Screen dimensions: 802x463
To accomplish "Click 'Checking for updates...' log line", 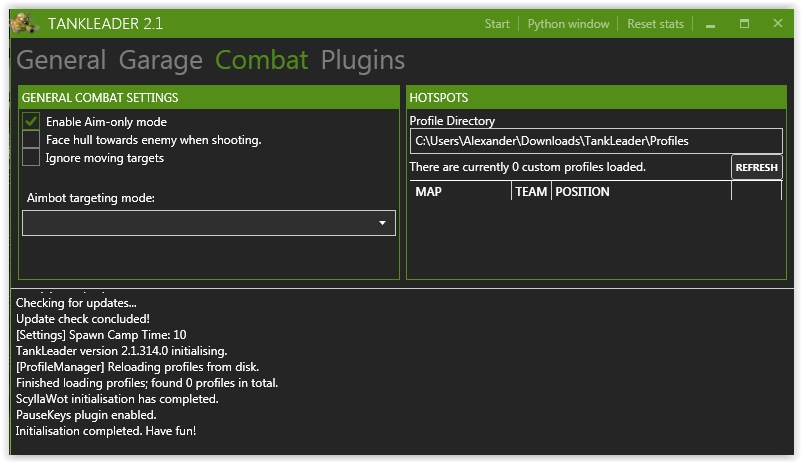I will tap(76, 303).
